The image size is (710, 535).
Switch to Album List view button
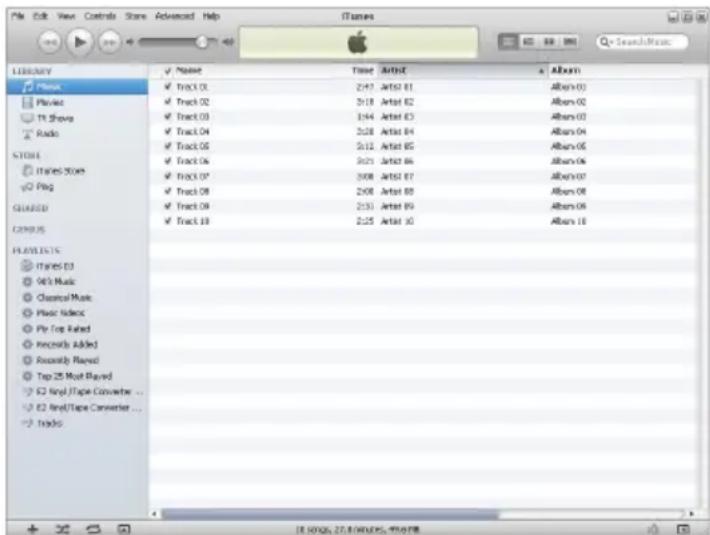tap(528, 42)
